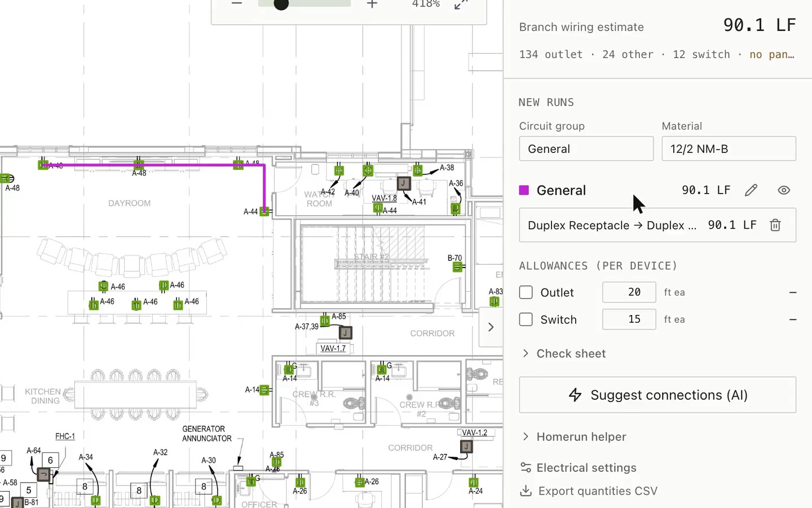The width and height of the screenshot is (812, 508).
Task: Click the junction box near A-27 label
Action: [466, 447]
